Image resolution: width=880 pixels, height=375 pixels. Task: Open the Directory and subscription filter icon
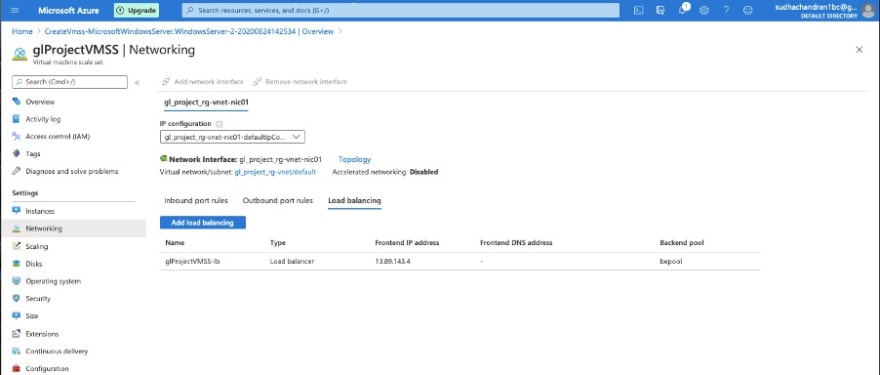click(x=661, y=10)
